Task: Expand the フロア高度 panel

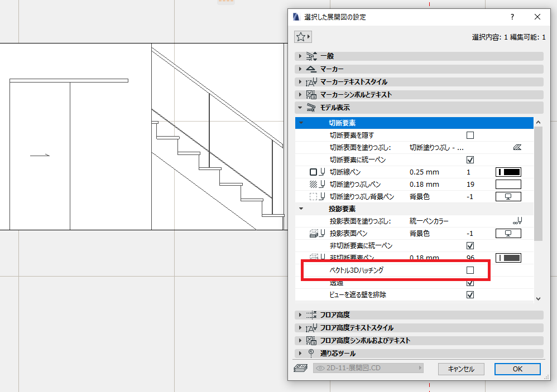Action: 300,314
